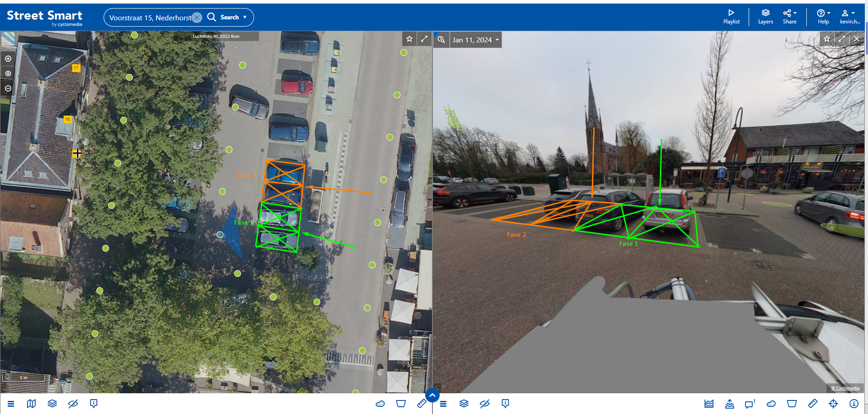Click the historical imagery search icon beside date

click(x=441, y=40)
